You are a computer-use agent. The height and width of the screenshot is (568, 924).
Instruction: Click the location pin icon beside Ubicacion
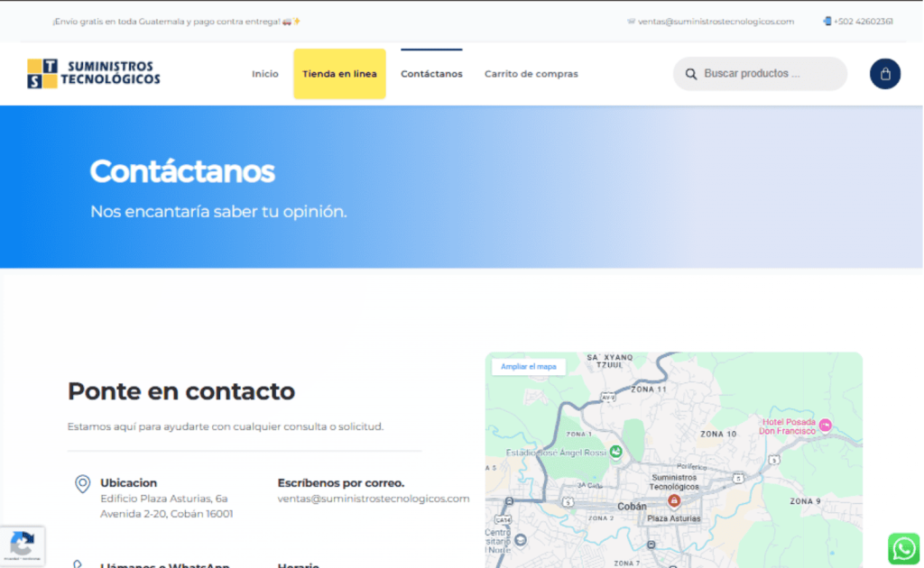82,484
